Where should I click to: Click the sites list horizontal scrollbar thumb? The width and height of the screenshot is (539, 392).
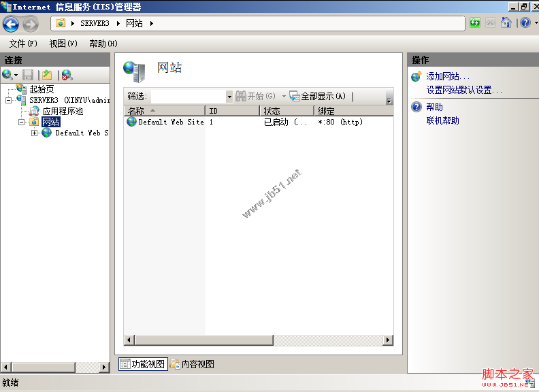204,340
